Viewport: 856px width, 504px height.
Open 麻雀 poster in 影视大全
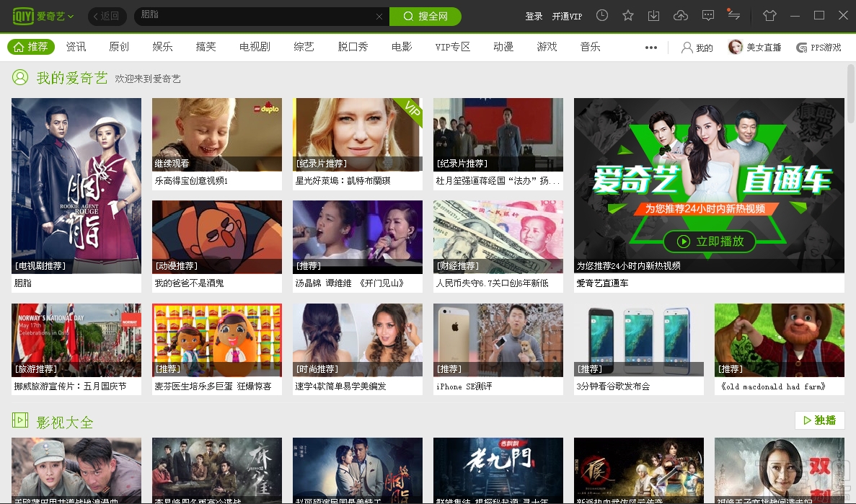217,470
